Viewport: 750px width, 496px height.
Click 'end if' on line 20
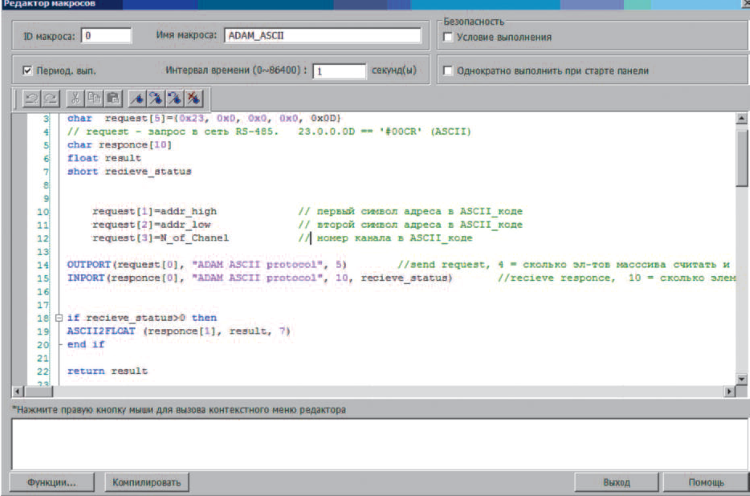pos(86,344)
